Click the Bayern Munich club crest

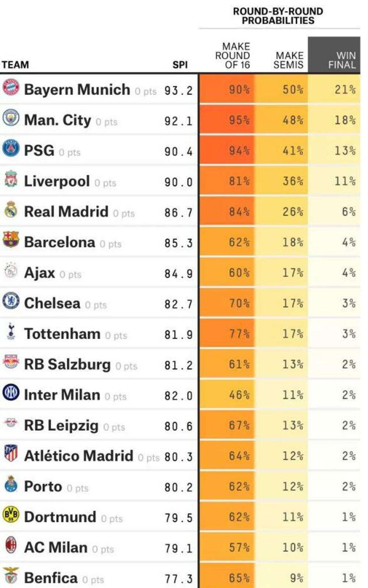point(11,87)
